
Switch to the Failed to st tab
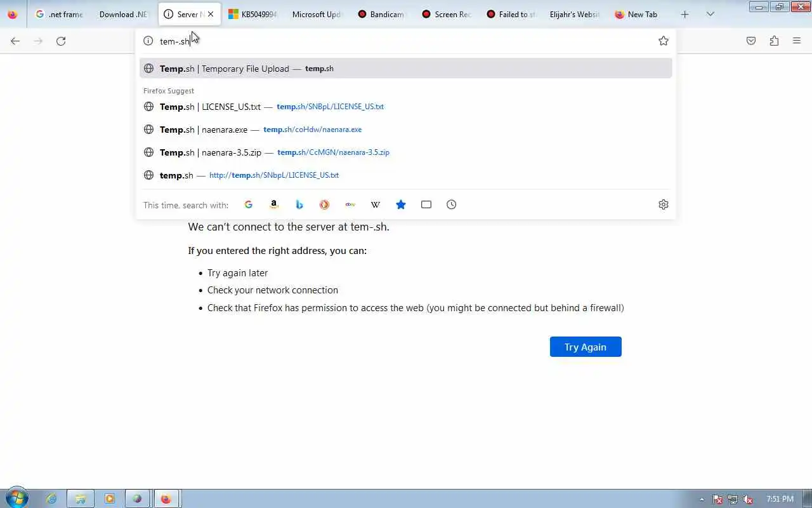pyautogui.click(x=511, y=14)
